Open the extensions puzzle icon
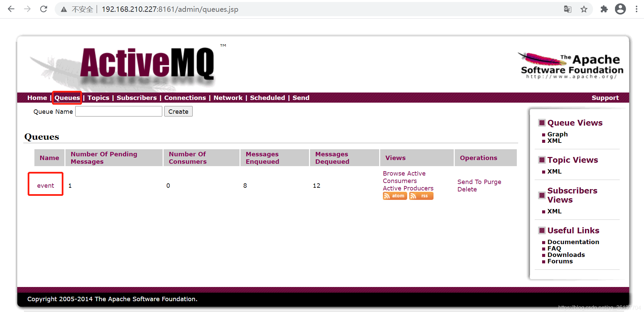The image size is (644, 314). point(604,9)
